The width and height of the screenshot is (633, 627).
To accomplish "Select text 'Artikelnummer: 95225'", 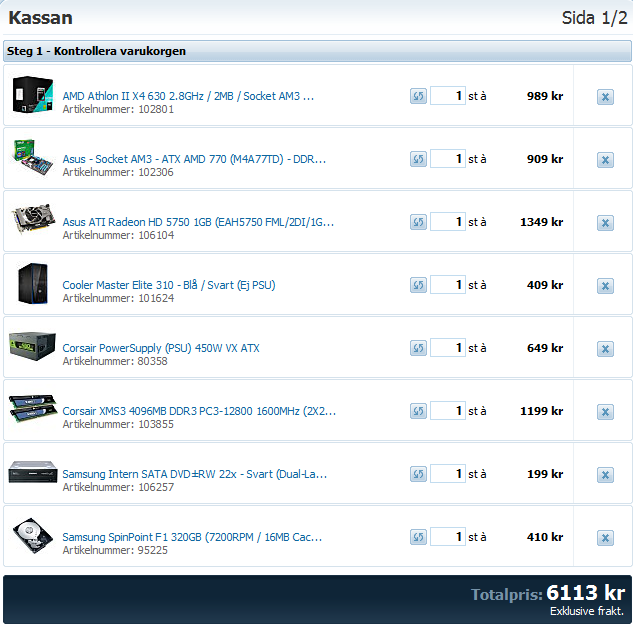I will click(x=115, y=550).
